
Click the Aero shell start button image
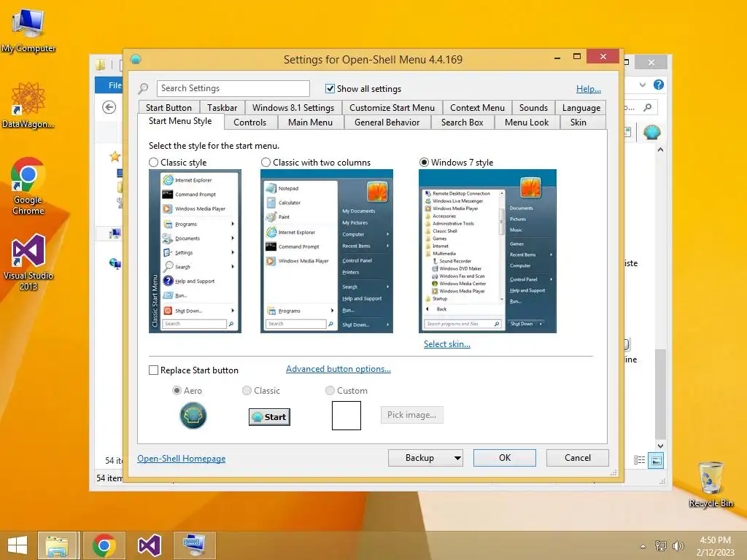[193, 415]
